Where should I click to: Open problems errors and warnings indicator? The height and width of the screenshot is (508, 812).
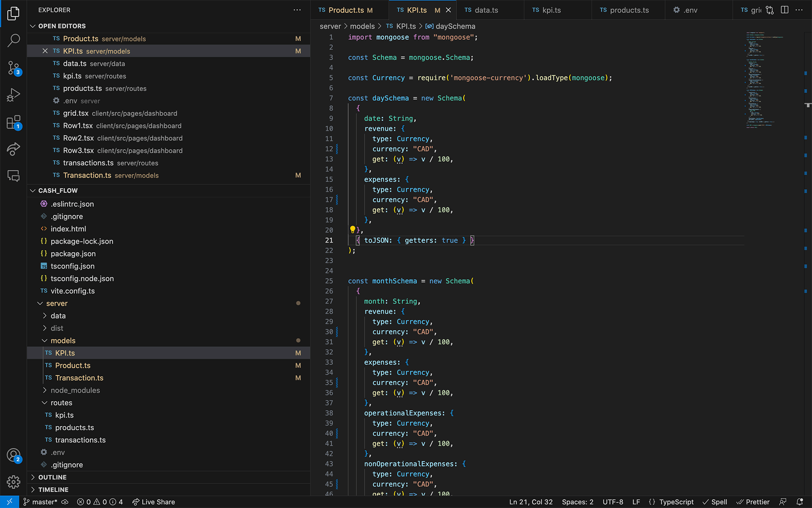click(100, 502)
